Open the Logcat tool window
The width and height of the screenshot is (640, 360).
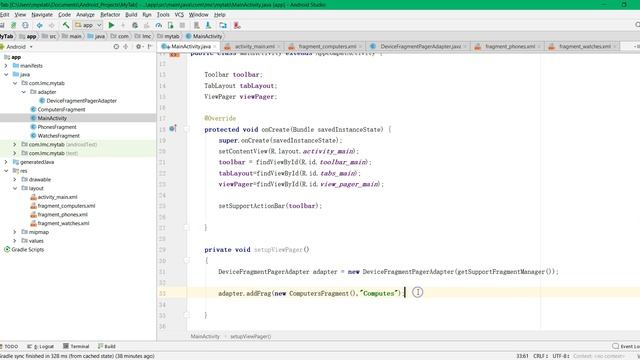click(x=40, y=346)
